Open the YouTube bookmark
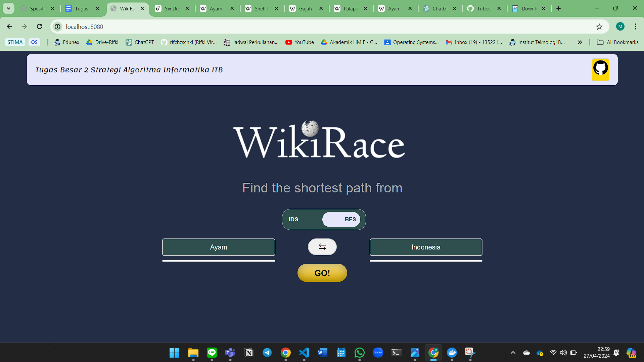 tap(300, 42)
